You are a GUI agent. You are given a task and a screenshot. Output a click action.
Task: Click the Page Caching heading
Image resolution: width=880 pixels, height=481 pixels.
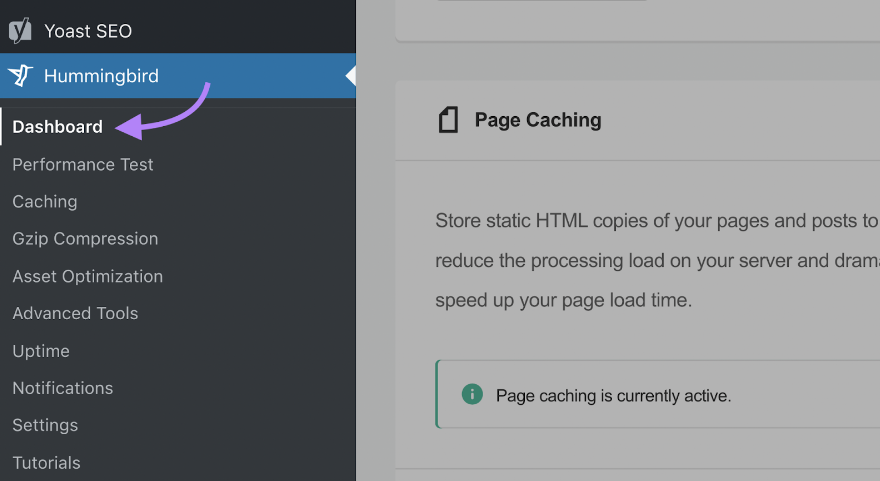point(538,120)
